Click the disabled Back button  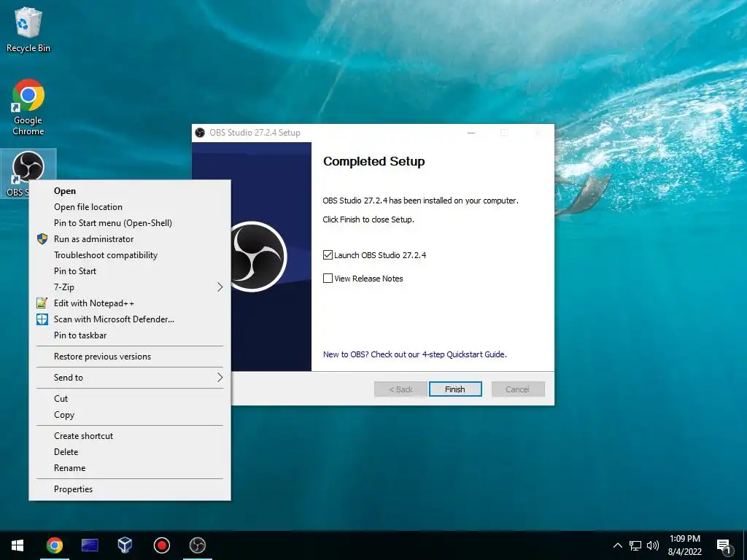click(x=400, y=389)
